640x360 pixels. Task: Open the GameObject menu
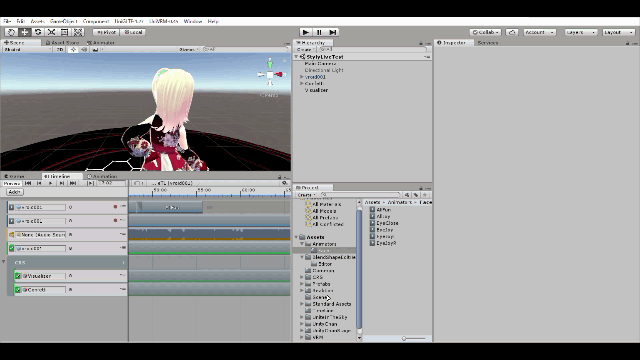point(63,21)
